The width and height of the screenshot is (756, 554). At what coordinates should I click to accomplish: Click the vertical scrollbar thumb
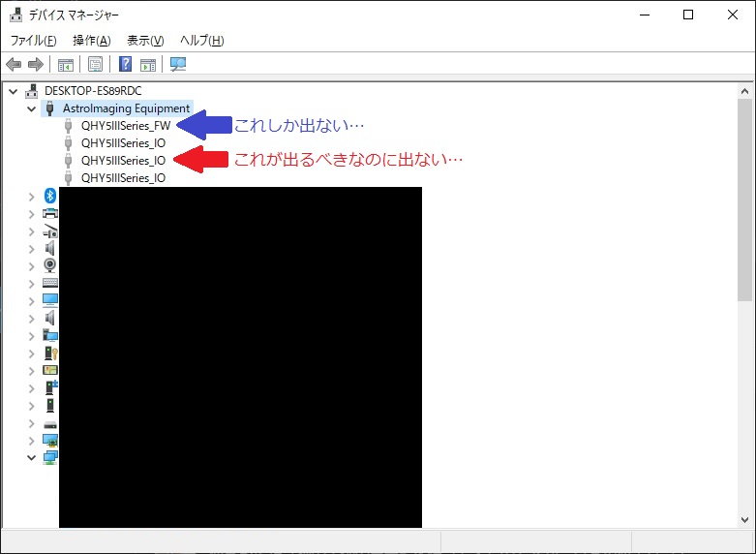(744, 200)
